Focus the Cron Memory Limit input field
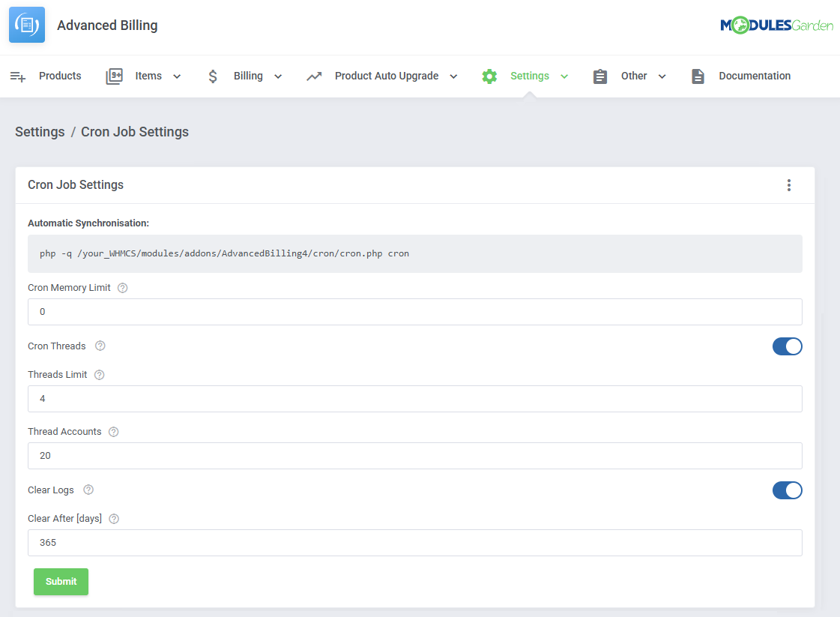Screen dimensions: 840x617 (x=414, y=312)
